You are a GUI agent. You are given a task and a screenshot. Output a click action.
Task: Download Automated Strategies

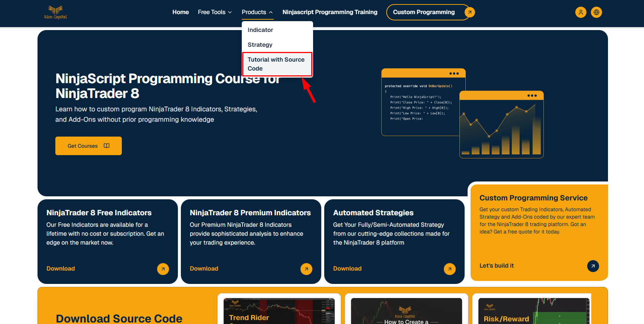click(x=347, y=269)
